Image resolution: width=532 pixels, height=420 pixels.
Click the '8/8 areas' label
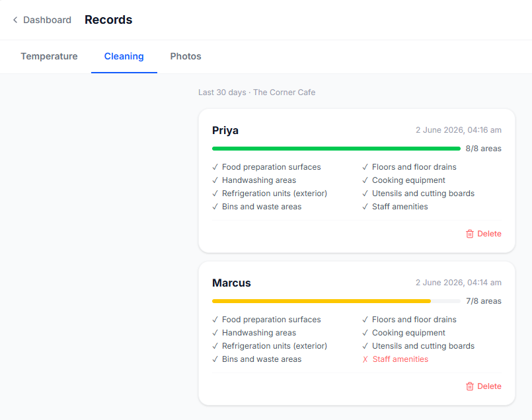(x=484, y=149)
